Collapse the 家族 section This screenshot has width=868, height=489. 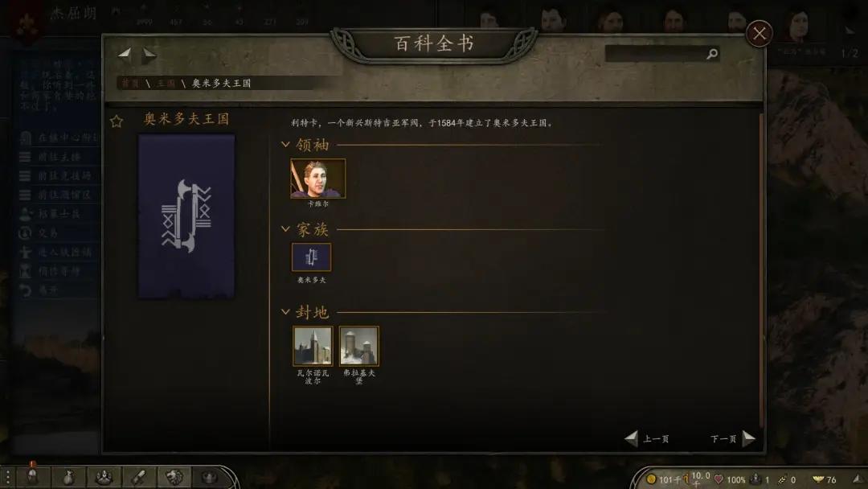(x=285, y=228)
